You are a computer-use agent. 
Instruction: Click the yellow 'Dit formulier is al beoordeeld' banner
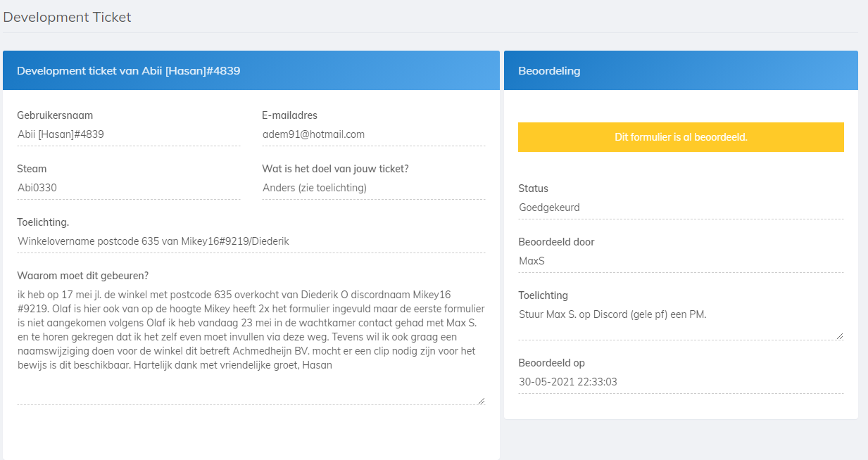(x=681, y=137)
